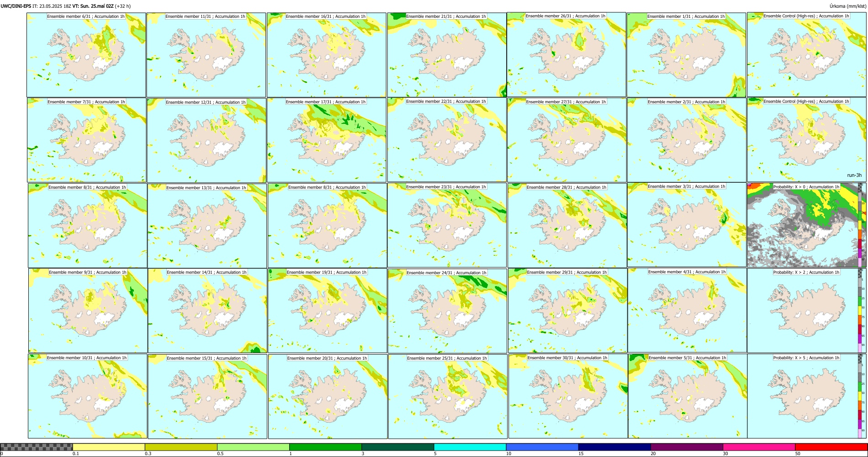Open the Probability X > 2 map

[807, 310]
